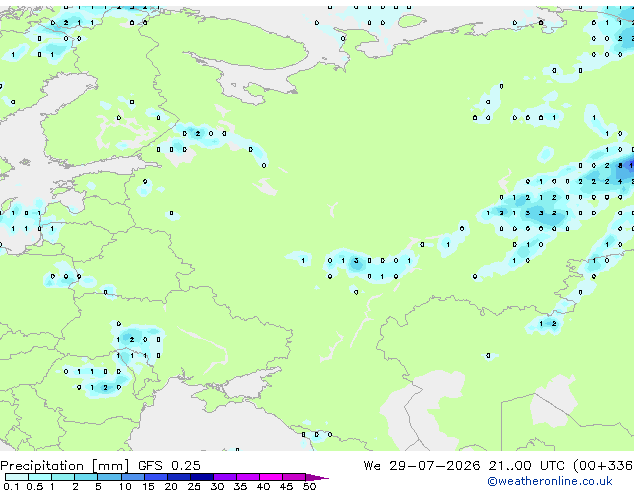Click the 'We 29-07-2026' date label
Screen dimensions: 634x490
tap(422, 466)
